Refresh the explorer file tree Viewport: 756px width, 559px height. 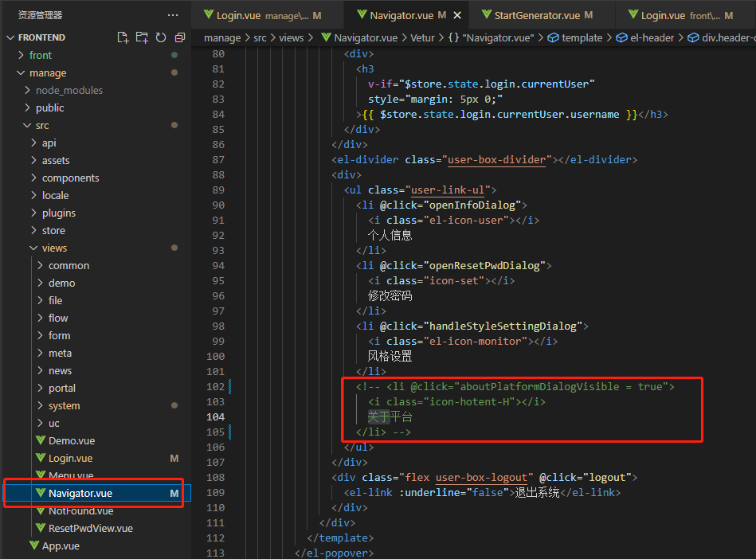click(x=161, y=37)
